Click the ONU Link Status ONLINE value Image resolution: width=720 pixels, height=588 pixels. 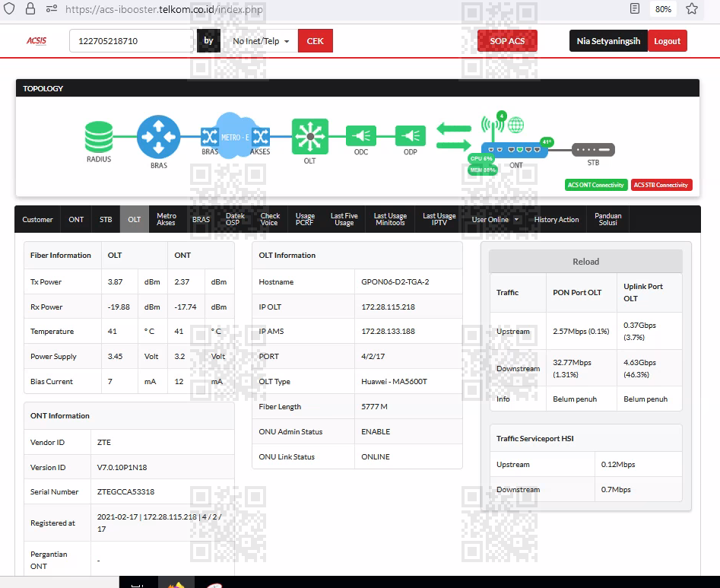pyautogui.click(x=376, y=456)
